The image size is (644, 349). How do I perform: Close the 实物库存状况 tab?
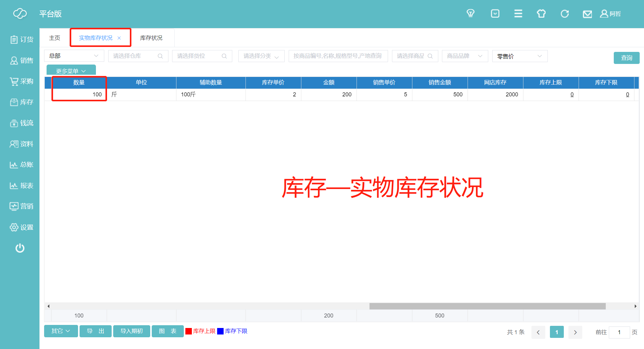(x=119, y=38)
